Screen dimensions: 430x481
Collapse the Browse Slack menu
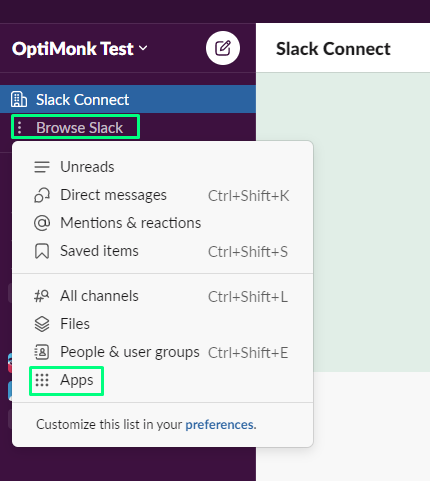pos(75,127)
